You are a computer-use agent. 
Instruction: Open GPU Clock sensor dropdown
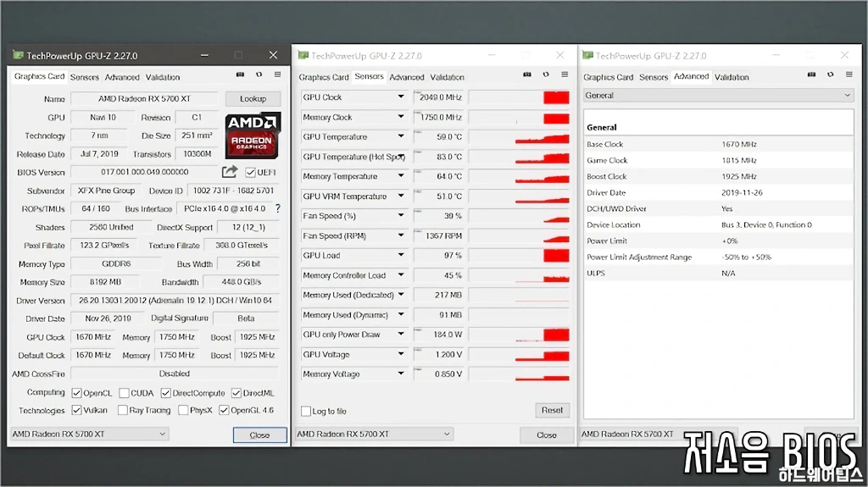[401, 97]
